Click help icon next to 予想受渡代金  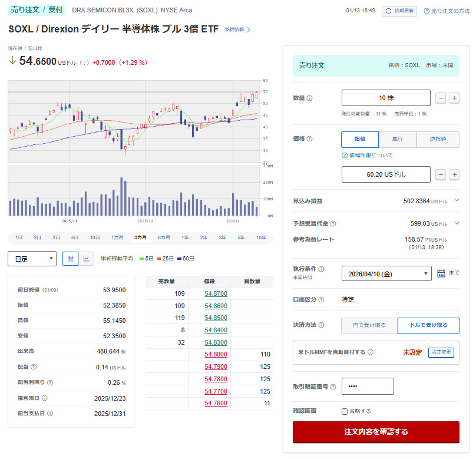333,224
